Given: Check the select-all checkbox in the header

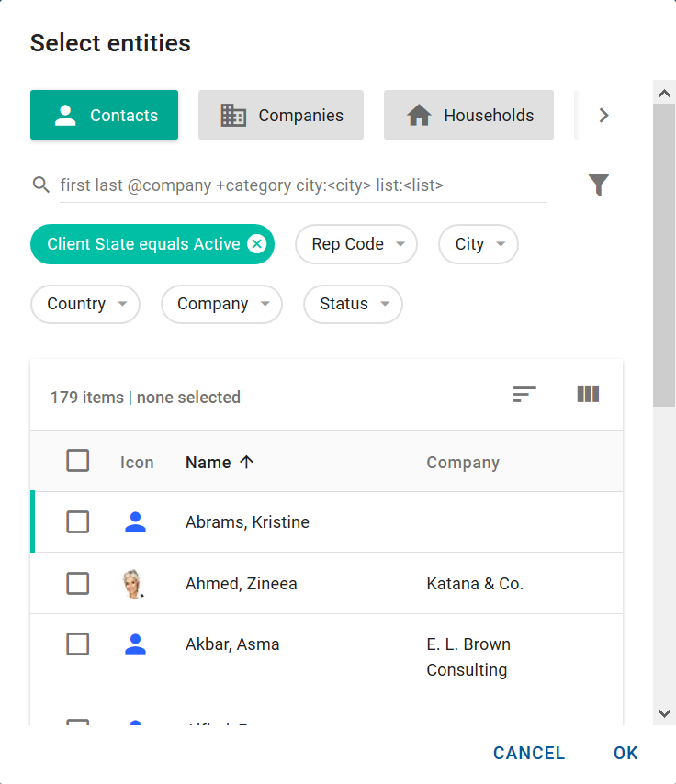Looking at the screenshot, I should pyautogui.click(x=78, y=461).
